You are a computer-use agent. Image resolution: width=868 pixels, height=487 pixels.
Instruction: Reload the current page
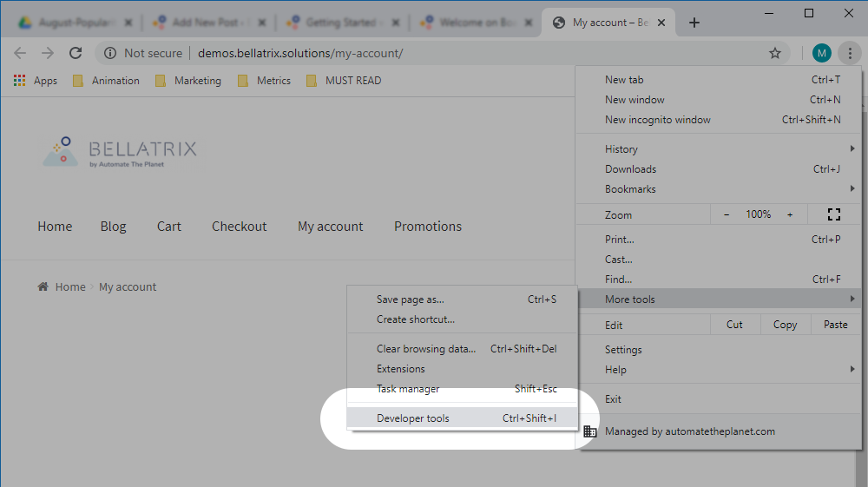point(76,53)
